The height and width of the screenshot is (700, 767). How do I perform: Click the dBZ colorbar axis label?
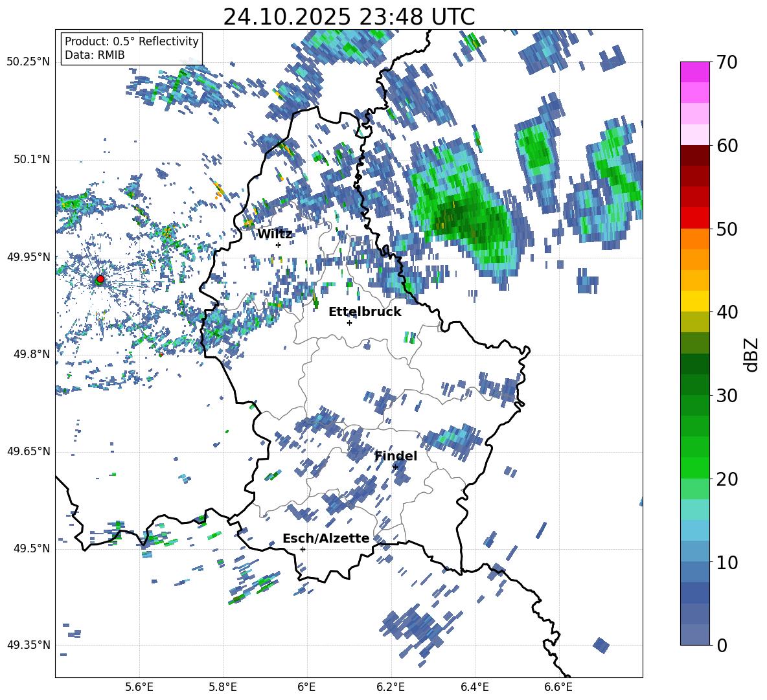[x=751, y=354]
